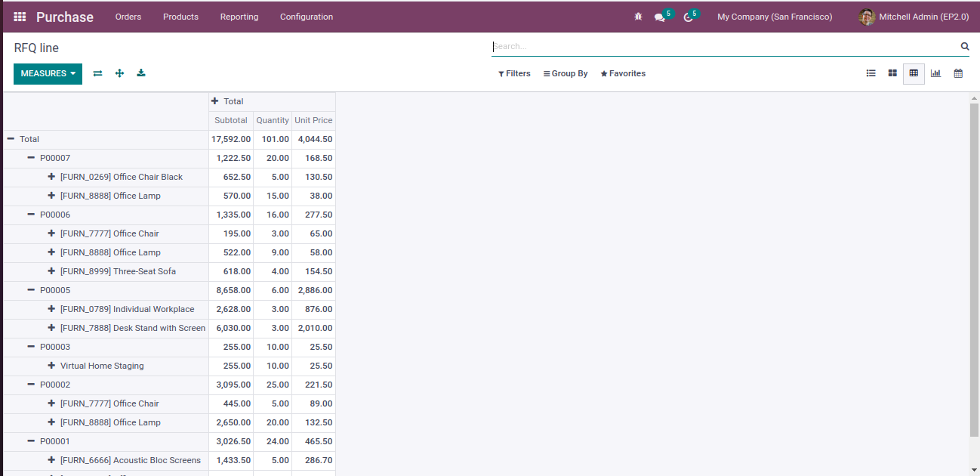The image size is (980, 476).
Task: Sort by Subtotal column header
Action: point(231,120)
